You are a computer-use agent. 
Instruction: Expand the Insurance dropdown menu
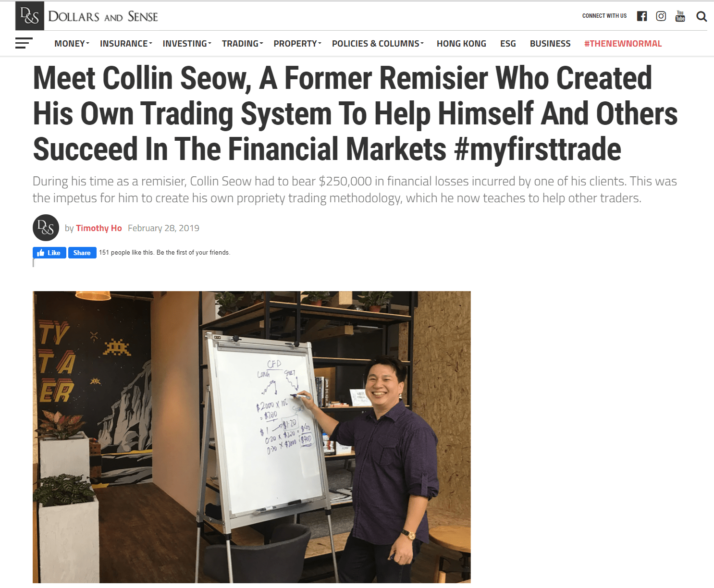click(x=126, y=44)
